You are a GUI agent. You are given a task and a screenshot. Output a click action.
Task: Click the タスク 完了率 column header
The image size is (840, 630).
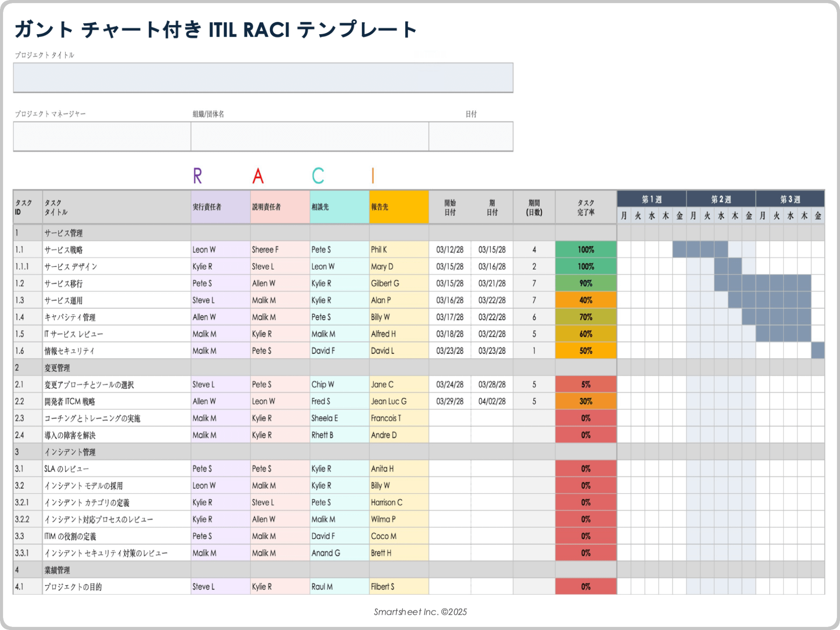tap(586, 207)
